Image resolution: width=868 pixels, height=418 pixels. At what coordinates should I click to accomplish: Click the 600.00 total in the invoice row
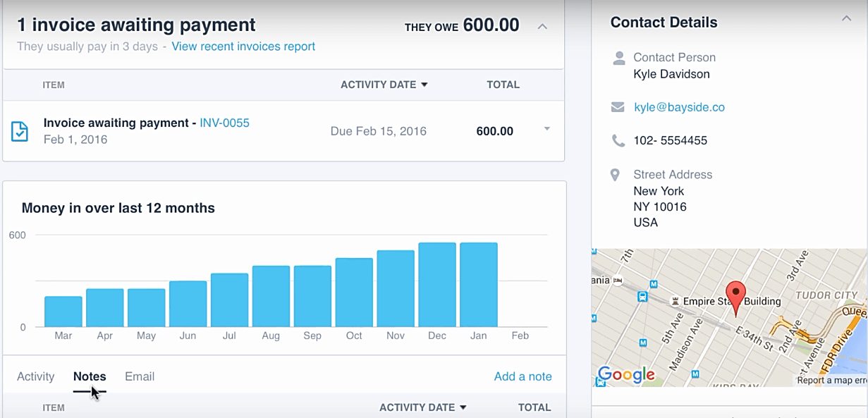pyautogui.click(x=495, y=131)
